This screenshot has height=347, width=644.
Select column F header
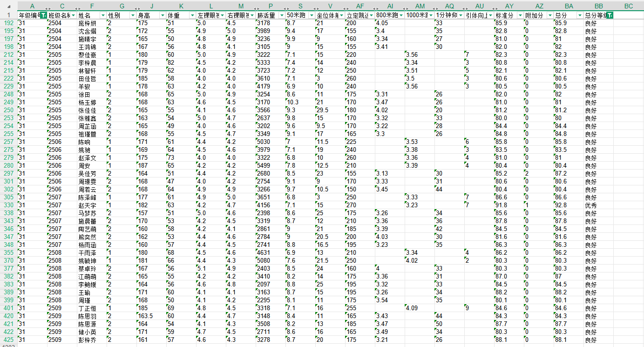pyautogui.click(x=92, y=6)
